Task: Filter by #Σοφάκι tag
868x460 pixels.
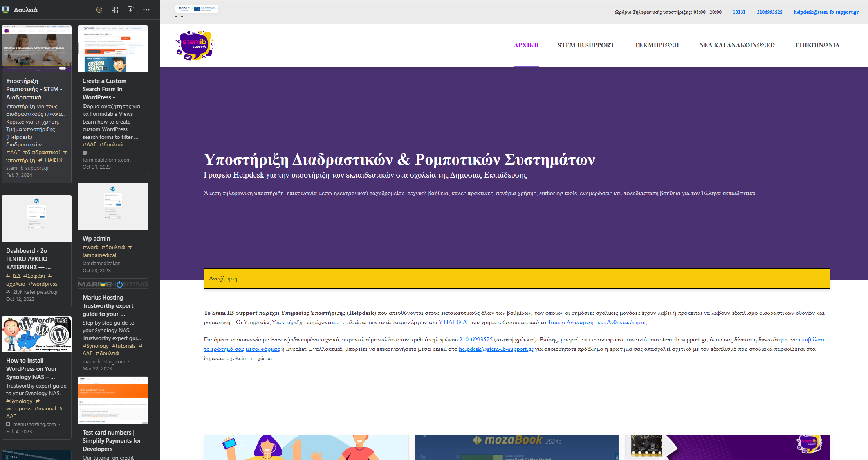Action: [x=34, y=276]
